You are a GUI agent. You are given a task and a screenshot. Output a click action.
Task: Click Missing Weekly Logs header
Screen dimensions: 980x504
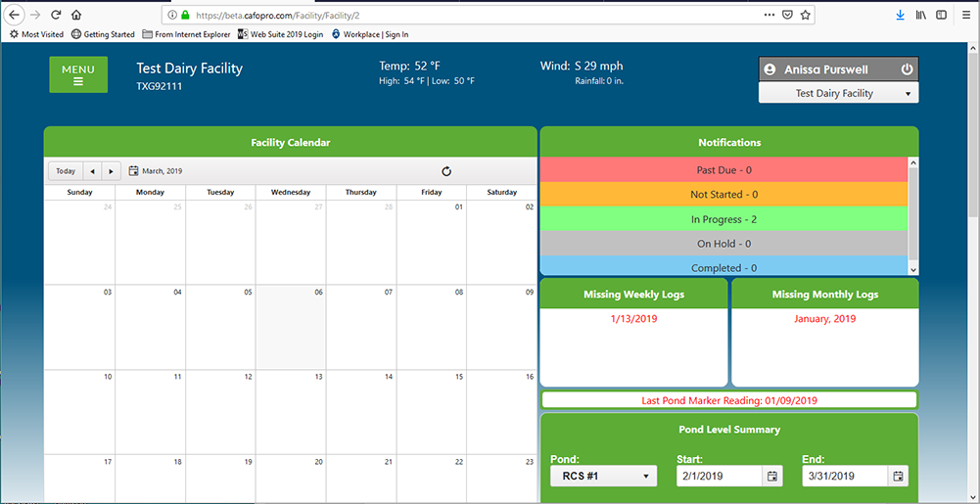tap(633, 295)
